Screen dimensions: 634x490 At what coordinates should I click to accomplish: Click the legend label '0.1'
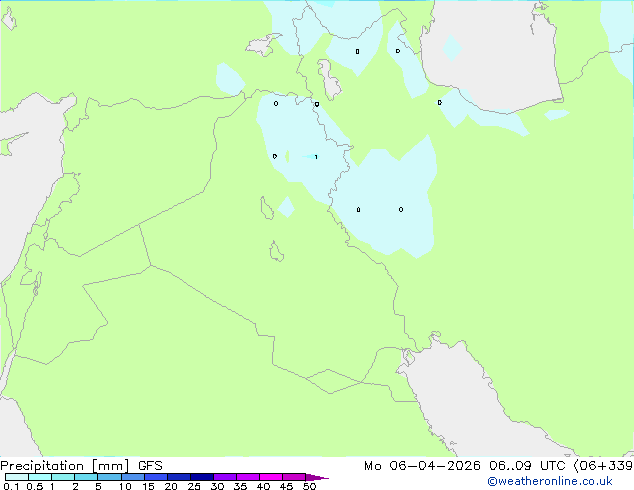tap(11, 486)
